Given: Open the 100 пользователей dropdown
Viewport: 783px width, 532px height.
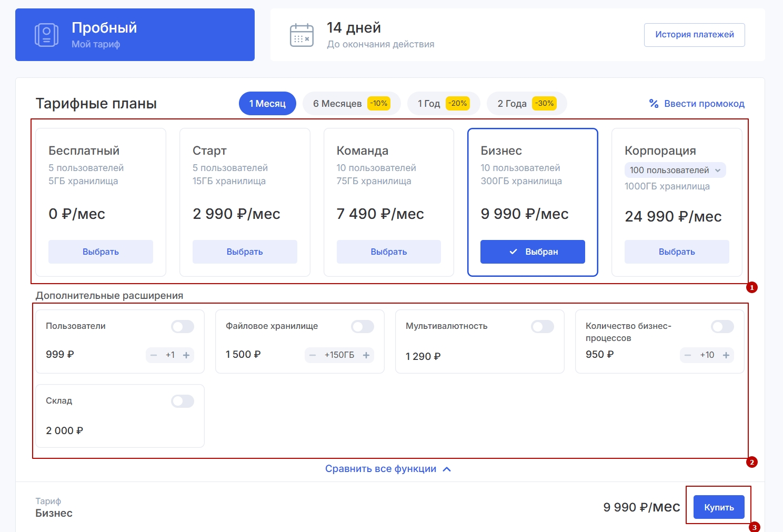Looking at the screenshot, I should [675, 170].
